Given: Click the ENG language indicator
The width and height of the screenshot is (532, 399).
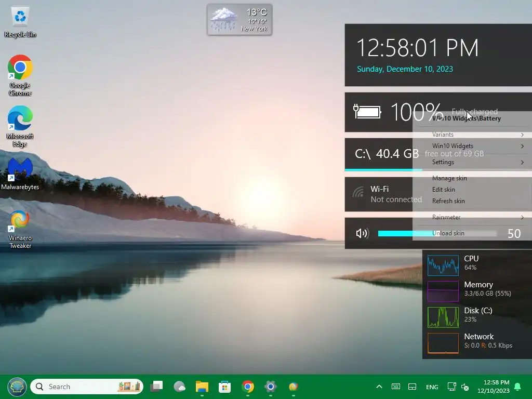Looking at the screenshot, I should [x=432, y=387].
